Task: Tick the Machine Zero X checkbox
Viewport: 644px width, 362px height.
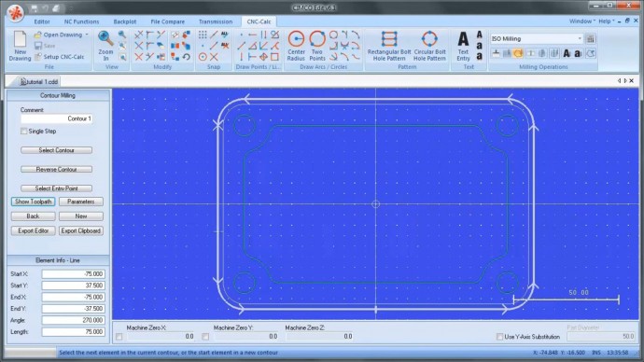Action: (119, 337)
